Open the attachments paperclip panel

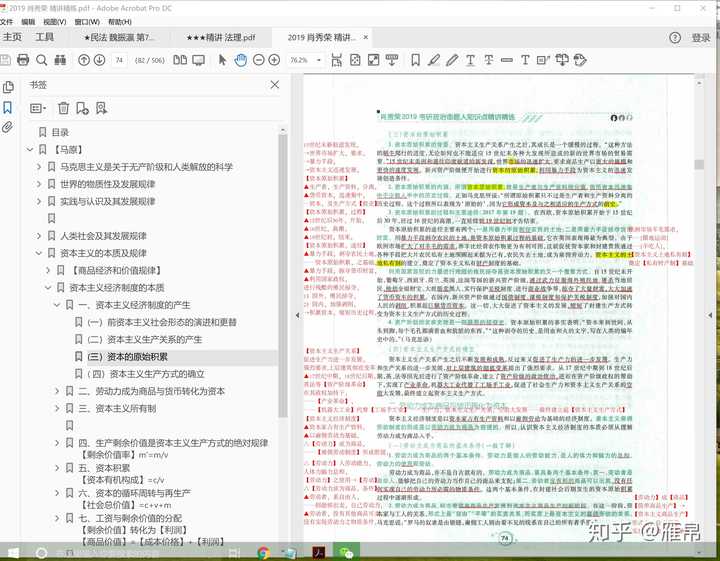(8, 128)
